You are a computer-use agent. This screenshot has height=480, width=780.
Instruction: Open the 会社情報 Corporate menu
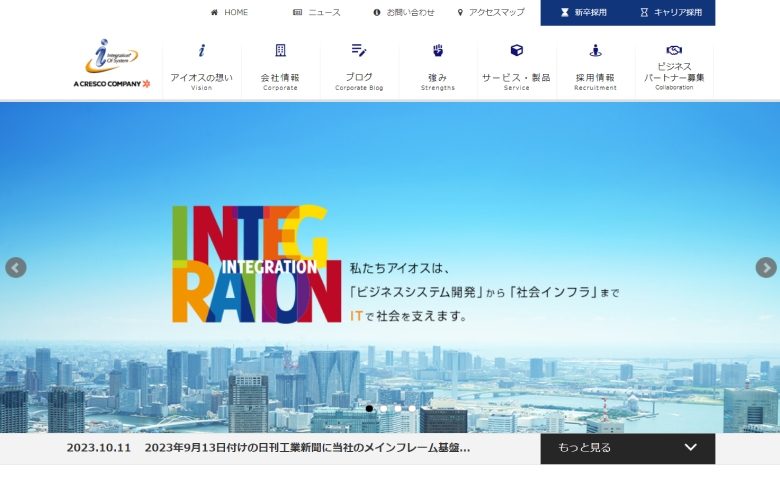tap(281, 68)
